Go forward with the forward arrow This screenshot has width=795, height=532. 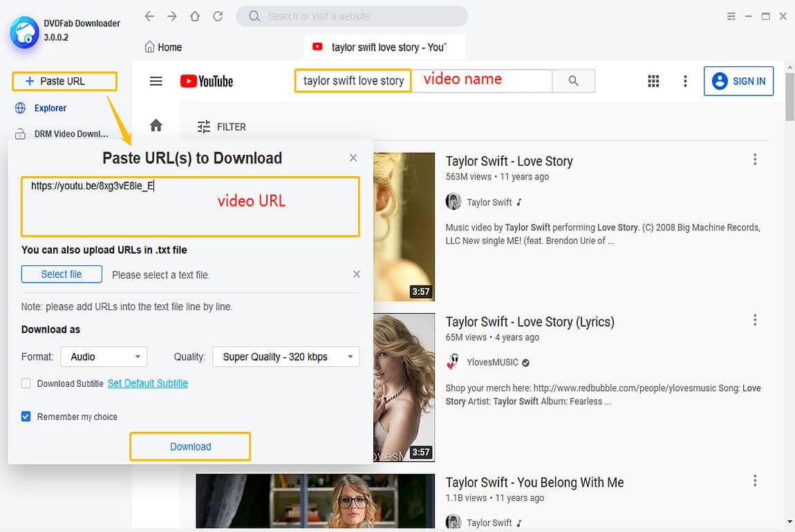click(172, 16)
